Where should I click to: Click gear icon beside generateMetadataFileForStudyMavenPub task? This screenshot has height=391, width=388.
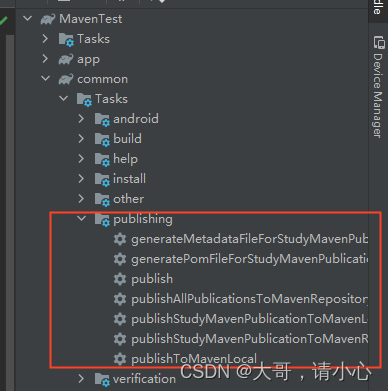(x=120, y=239)
